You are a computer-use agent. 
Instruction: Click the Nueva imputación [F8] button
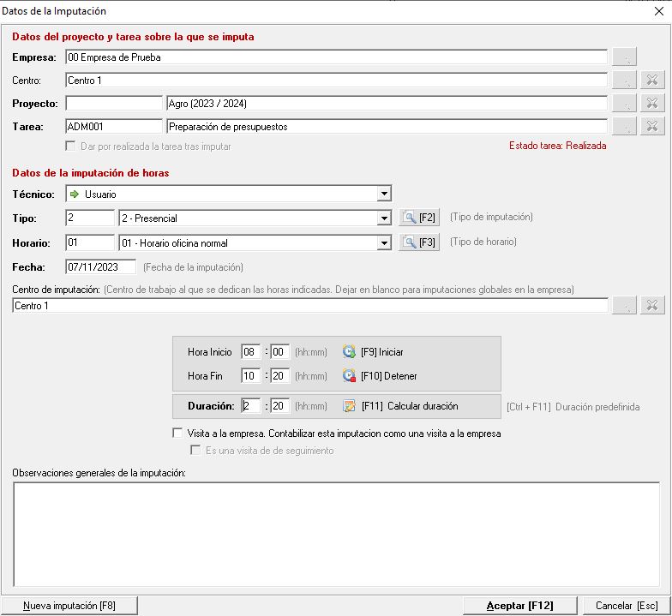coord(69,606)
